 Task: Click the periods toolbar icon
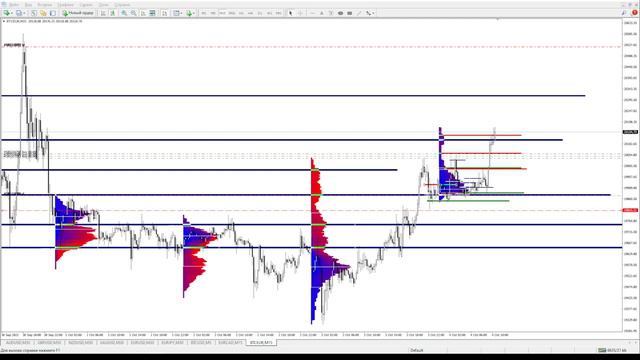coord(176,13)
